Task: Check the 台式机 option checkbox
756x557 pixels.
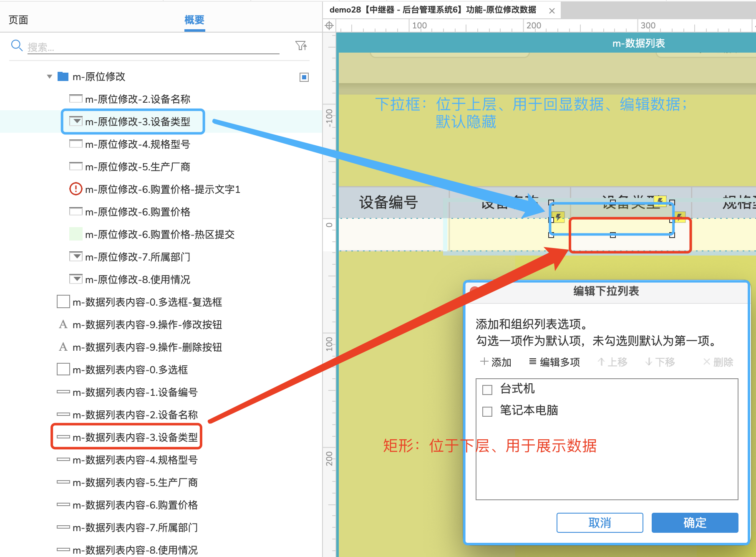Action: tap(487, 390)
